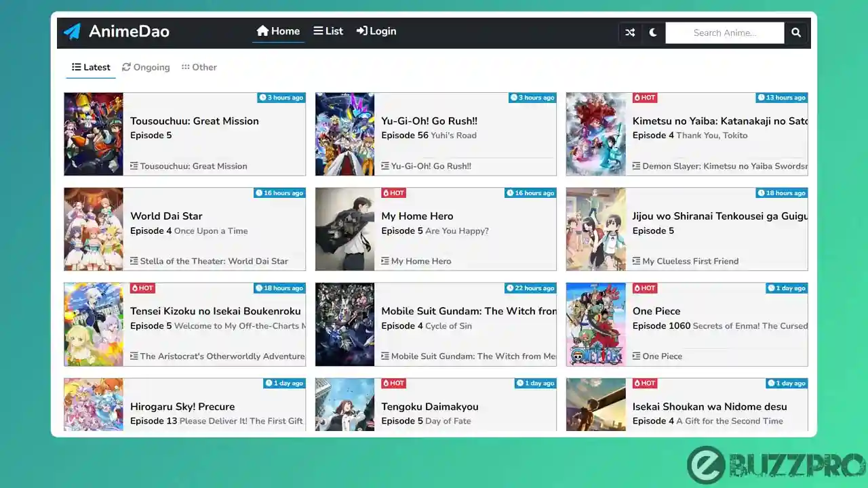Open the List nav item
The width and height of the screenshot is (868, 488).
pos(328,31)
